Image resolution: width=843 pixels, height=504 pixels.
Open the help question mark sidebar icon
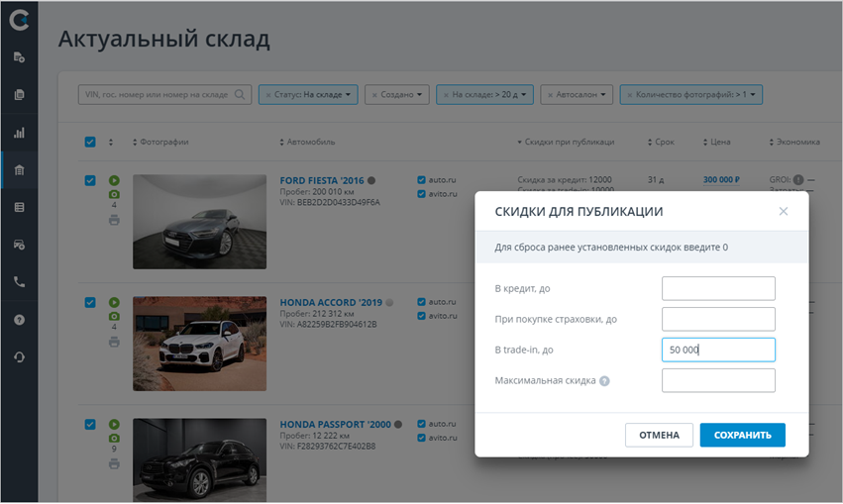tap(19, 320)
